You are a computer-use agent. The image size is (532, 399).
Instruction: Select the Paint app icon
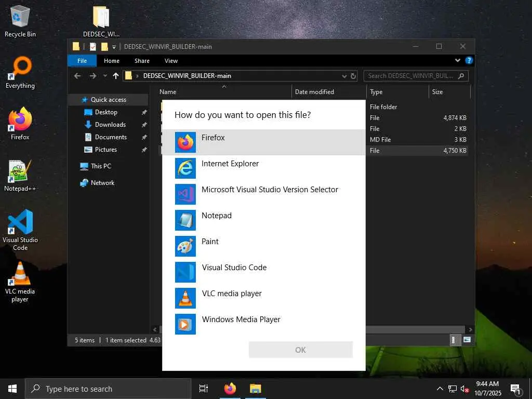pos(185,246)
